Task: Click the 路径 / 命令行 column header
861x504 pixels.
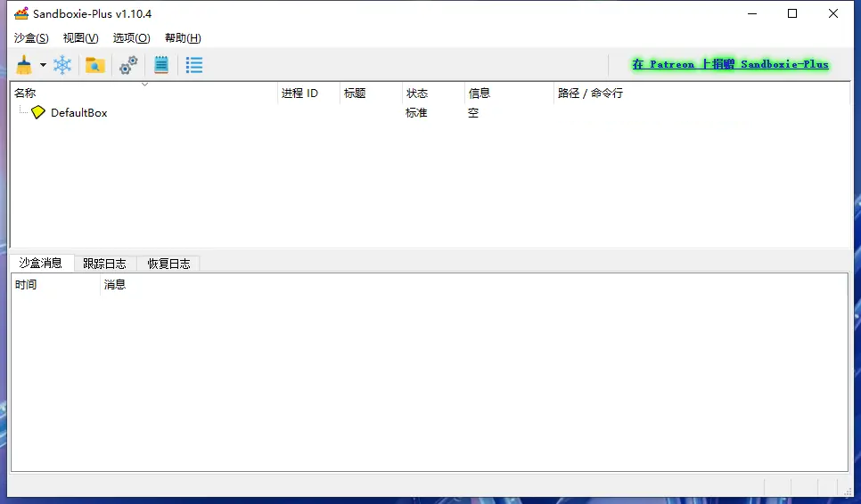Action: tap(701, 93)
